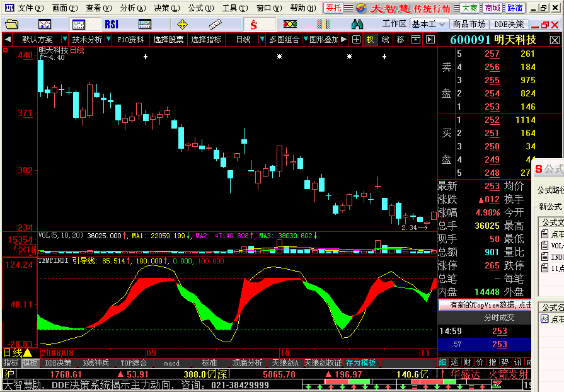
Task: Open the 分析(A) menu
Action: pos(133,8)
